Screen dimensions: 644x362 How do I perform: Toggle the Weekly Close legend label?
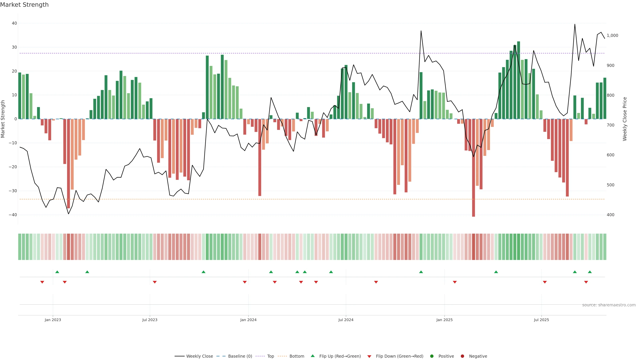[x=200, y=356]
